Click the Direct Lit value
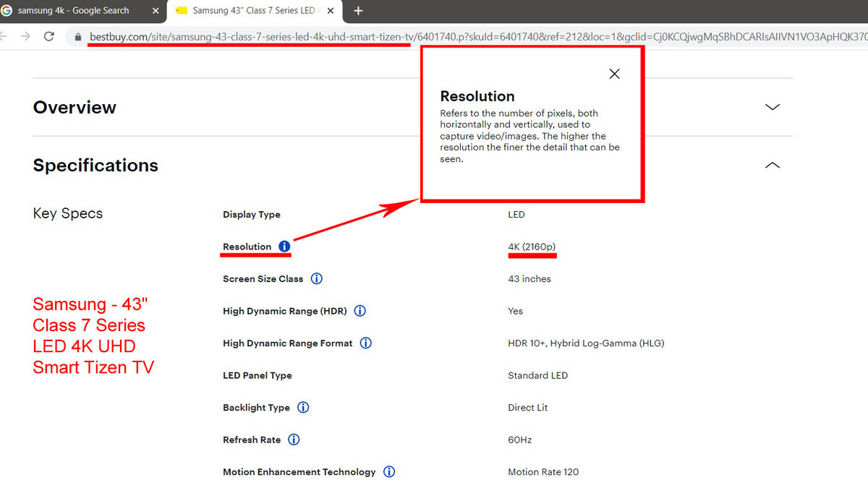 coord(528,407)
